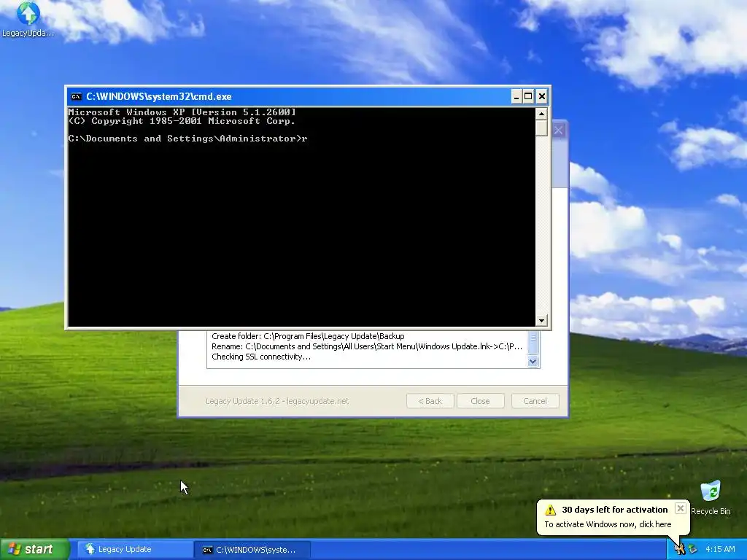Close the Legacy Update window behind cmd
The image size is (747, 560).
pos(558,130)
